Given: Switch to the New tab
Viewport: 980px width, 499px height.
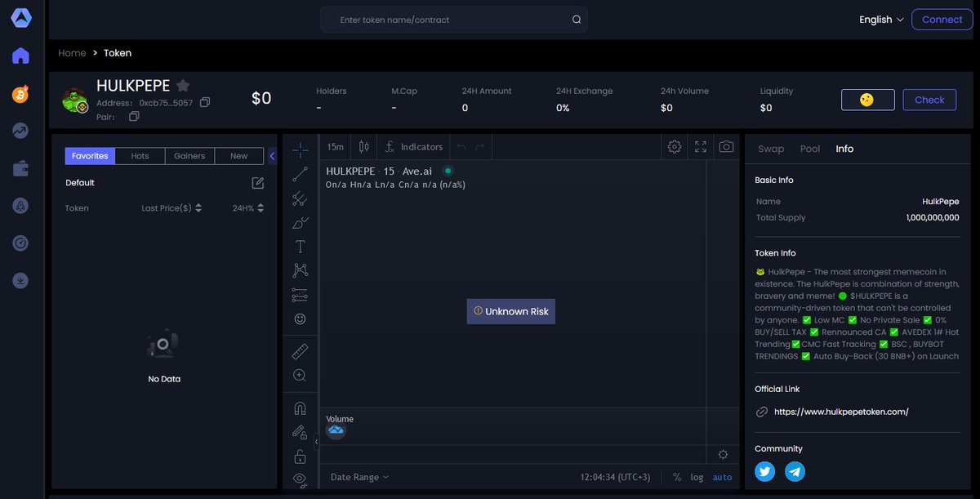Looking at the screenshot, I should (x=238, y=156).
